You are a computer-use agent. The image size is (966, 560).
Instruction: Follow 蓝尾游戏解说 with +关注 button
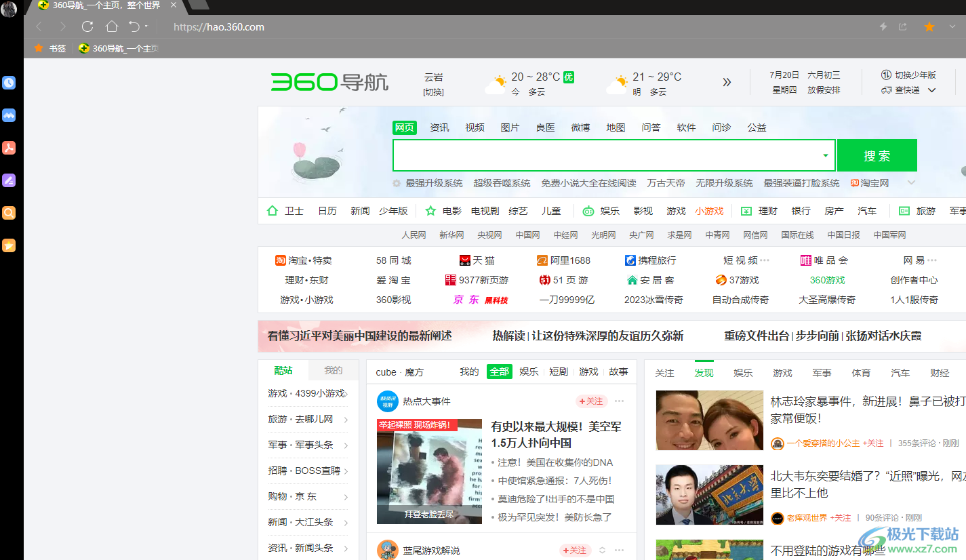coord(575,551)
